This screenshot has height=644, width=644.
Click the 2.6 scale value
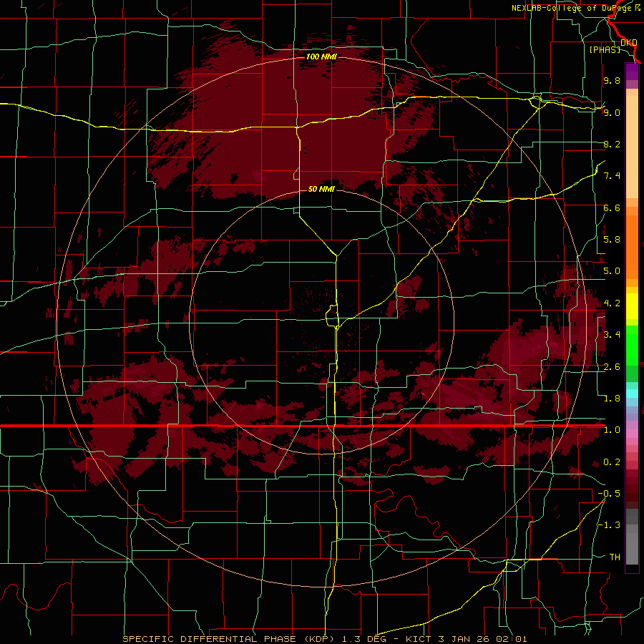click(x=612, y=367)
